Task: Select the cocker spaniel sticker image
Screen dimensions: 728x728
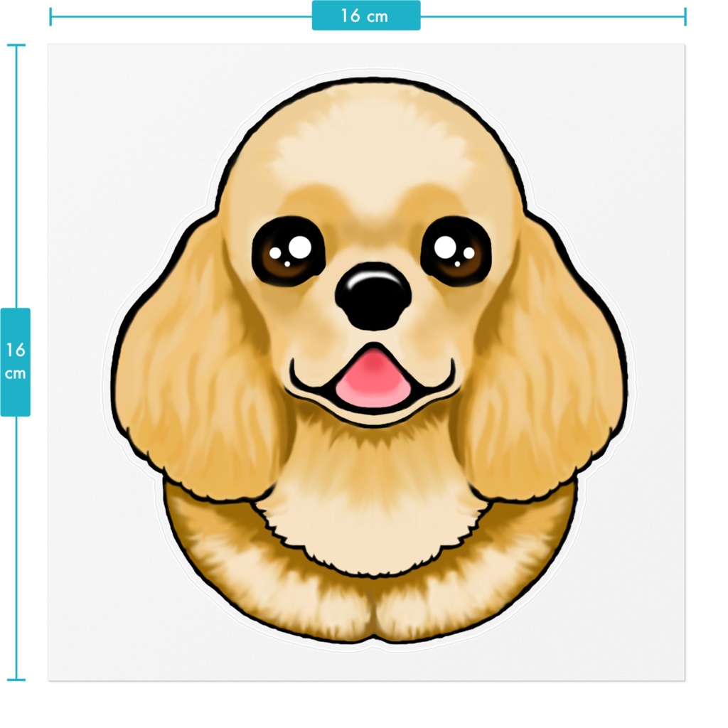Action: point(369,361)
